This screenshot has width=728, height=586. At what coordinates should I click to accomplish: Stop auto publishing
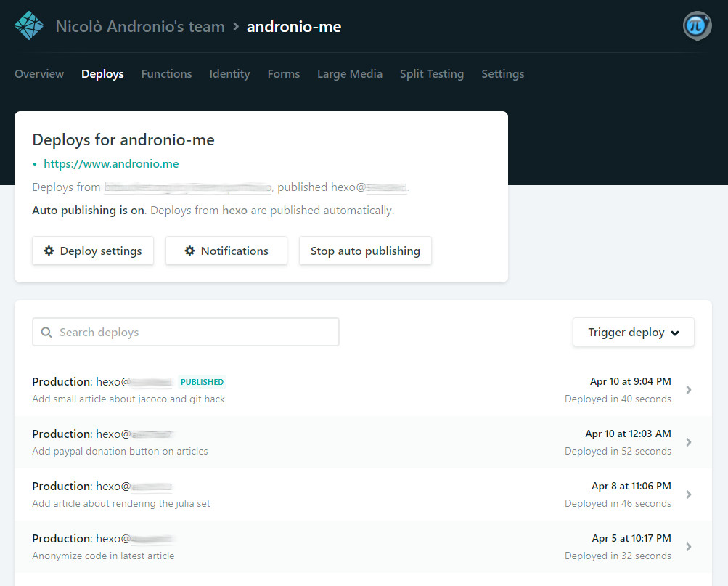365,251
